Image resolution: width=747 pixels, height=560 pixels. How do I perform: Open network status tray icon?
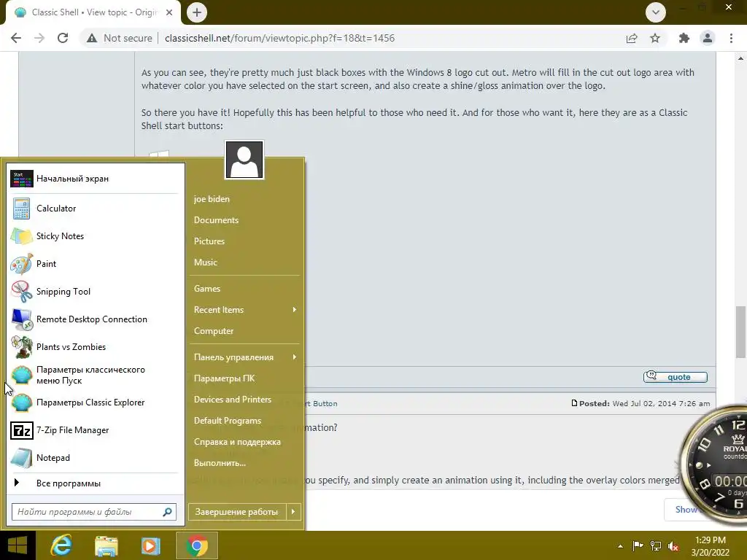pyautogui.click(x=656, y=545)
